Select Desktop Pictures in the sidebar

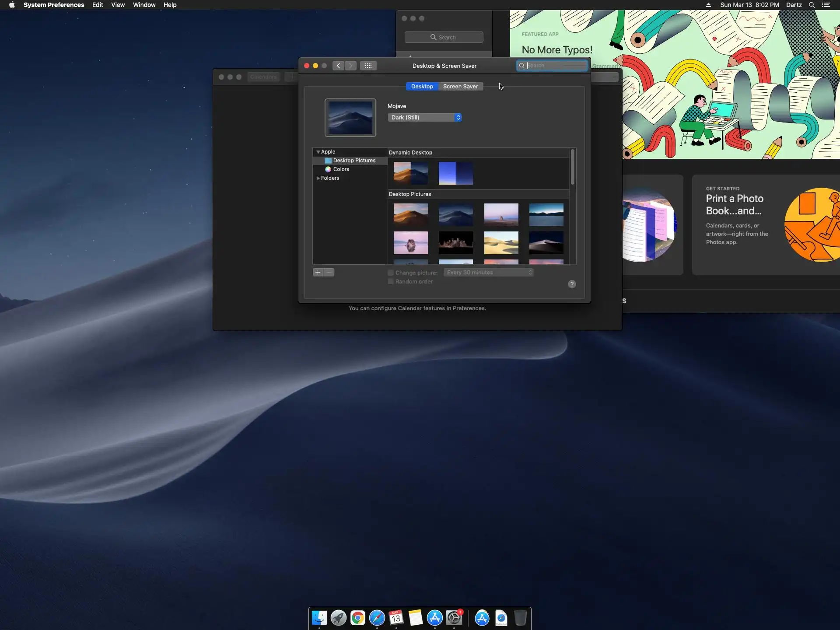pos(354,161)
